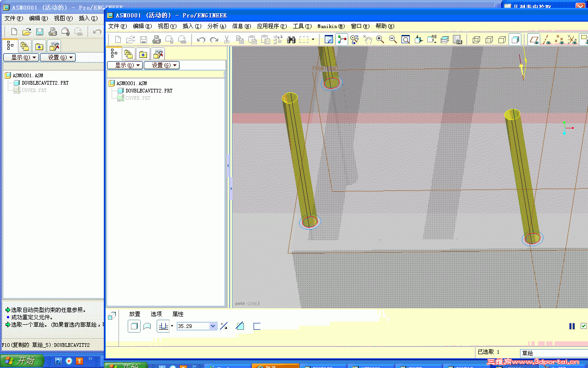The width and height of the screenshot is (588, 368).
Task: Toggle datum axes display
Action: (x=546, y=40)
